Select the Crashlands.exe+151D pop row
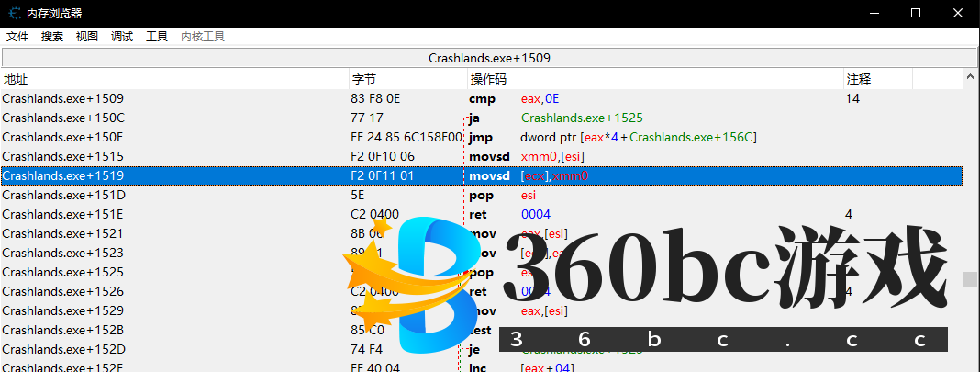 [481, 196]
